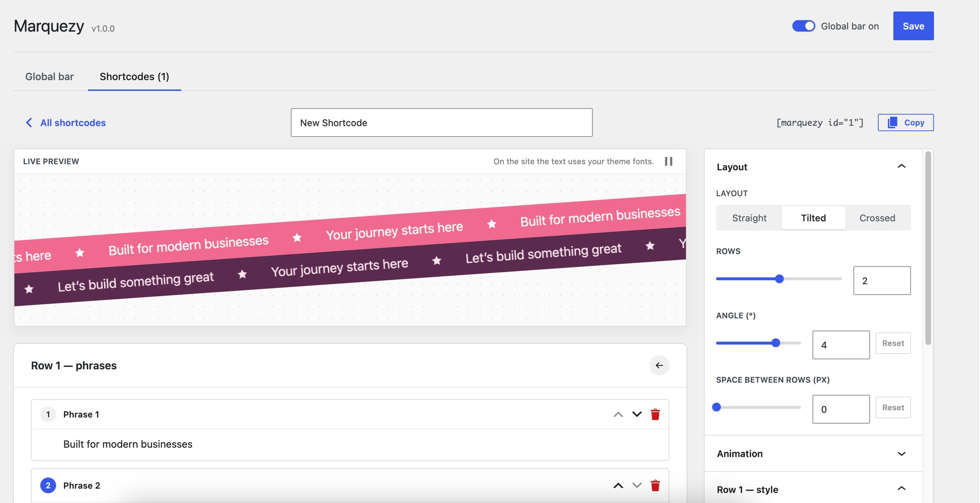The width and height of the screenshot is (980, 503).
Task: Move Phrase 2 down with arrow
Action: tap(637, 485)
